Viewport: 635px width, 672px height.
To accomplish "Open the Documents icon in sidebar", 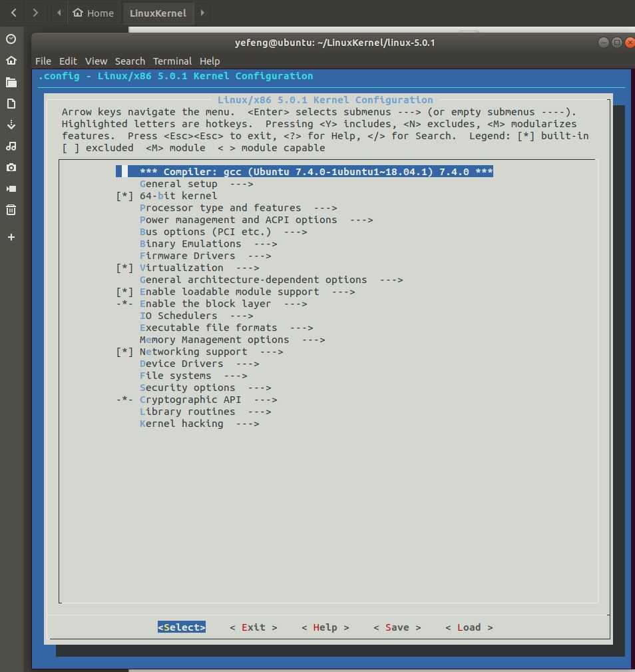I will [x=11, y=103].
